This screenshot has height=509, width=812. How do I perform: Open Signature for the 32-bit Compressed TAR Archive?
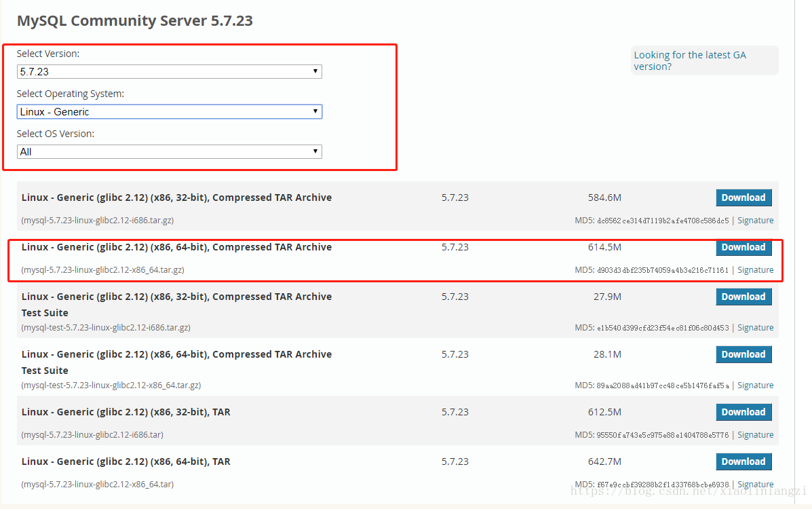pyautogui.click(x=755, y=220)
